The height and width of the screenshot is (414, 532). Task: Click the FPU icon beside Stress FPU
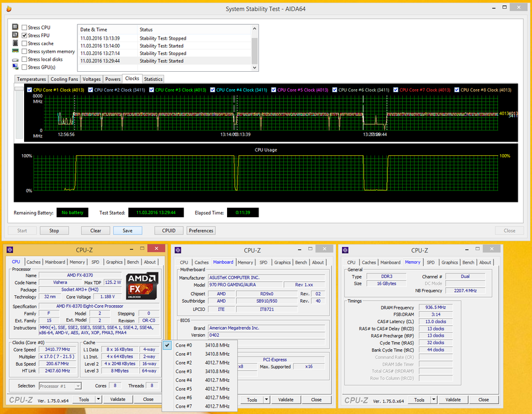click(15, 35)
